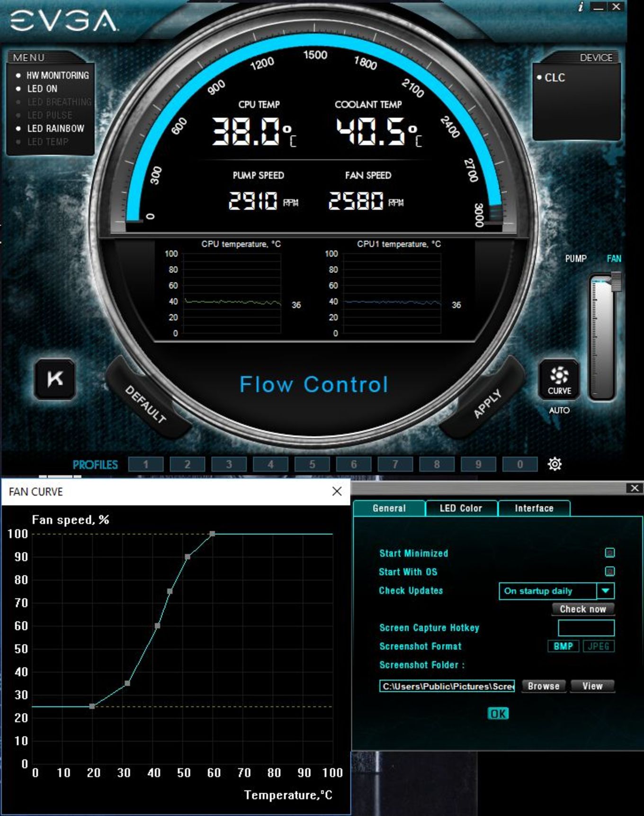644x816 pixels.
Task: Click the AUTO label under Curve
Action: pyautogui.click(x=559, y=410)
